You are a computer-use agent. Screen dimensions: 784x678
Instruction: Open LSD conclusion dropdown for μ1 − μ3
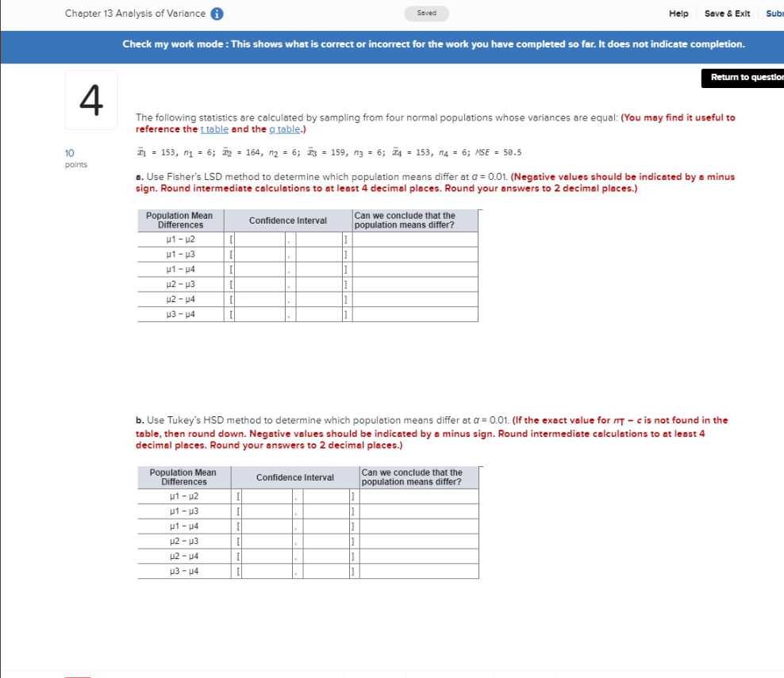[x=415, y=255]
